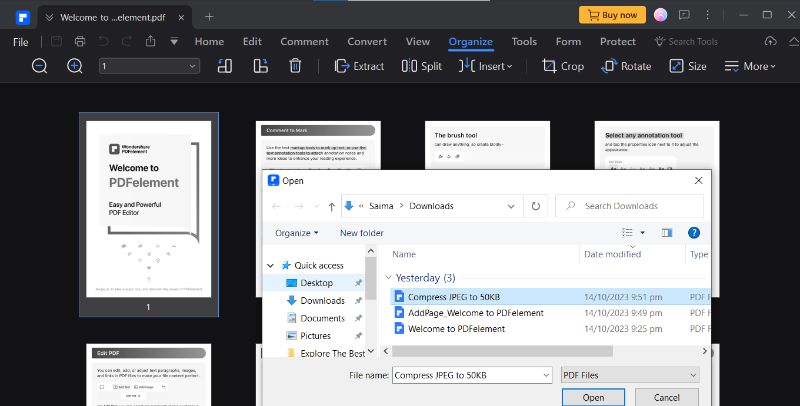
Task: Open the quick access customize arrow
Action: (x=174, y=42)
